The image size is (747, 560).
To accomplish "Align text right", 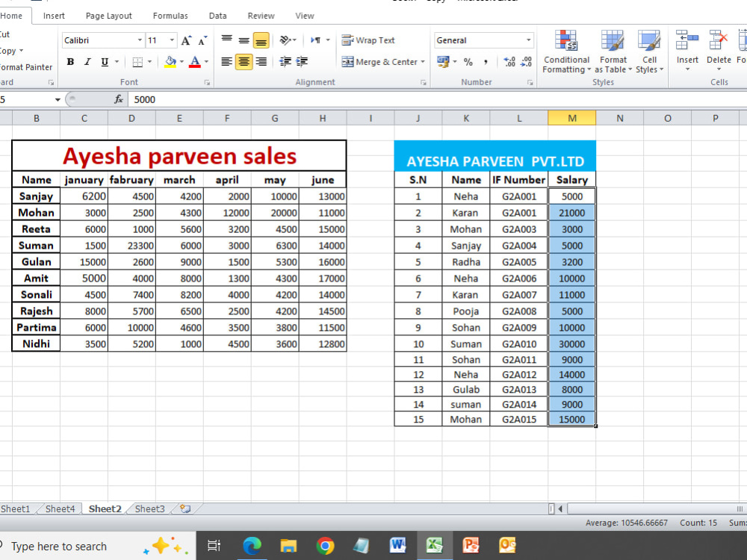I will [261, 61].
